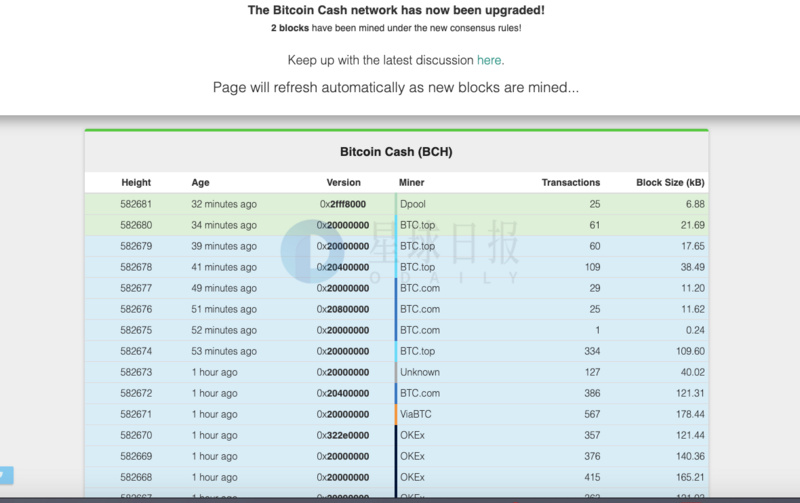Click block height 582675
This screenshot has height=503, width=800.
[136, 330]
